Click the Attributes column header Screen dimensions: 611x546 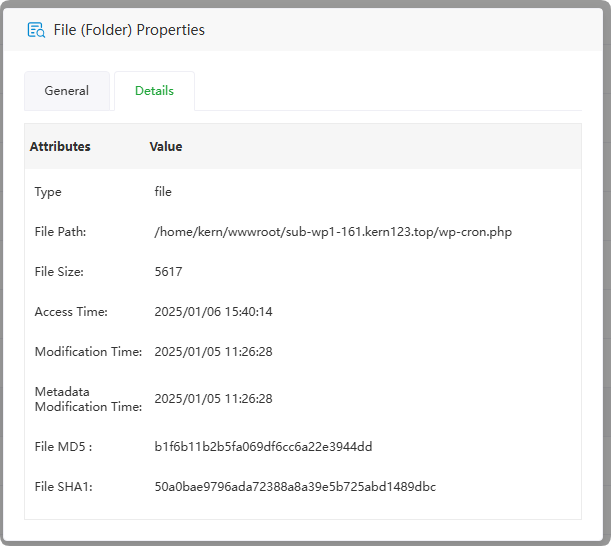click(60, 147)
